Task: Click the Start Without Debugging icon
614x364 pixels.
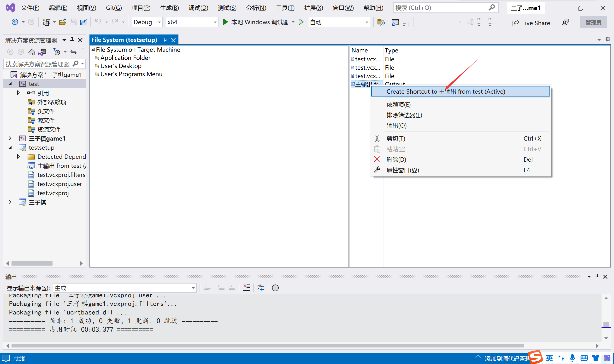Action: coord(301,22)
